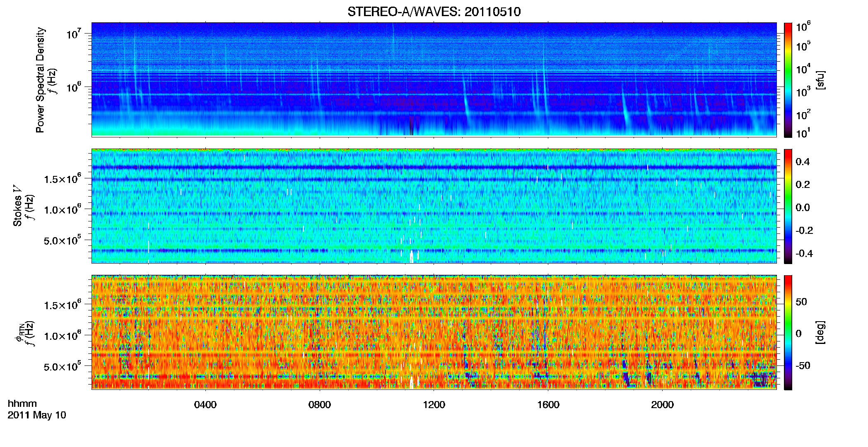
Task: Click the 0800 time tick label
Action: pos(320,405)
